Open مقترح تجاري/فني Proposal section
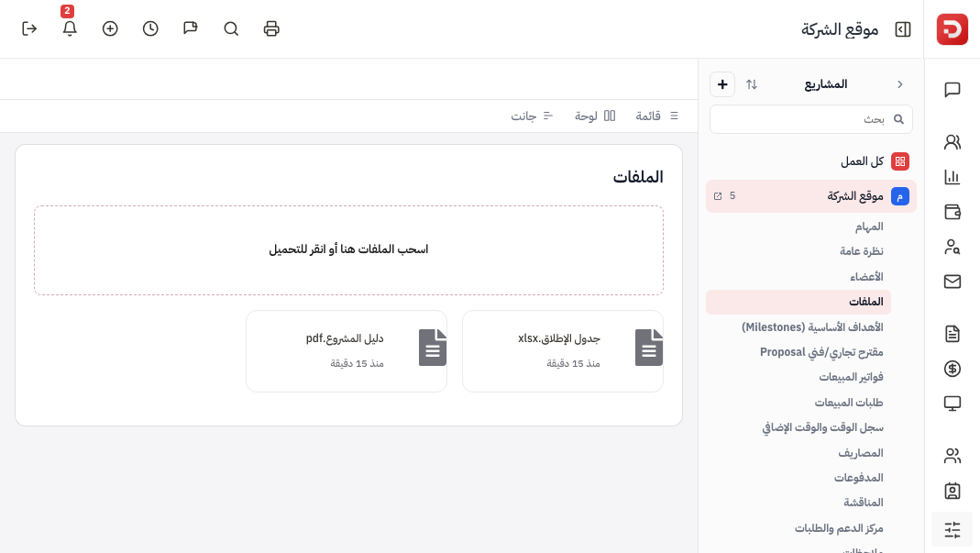Image resolution: width=980 pixels, height=553 pixels. tap(821, 352)
